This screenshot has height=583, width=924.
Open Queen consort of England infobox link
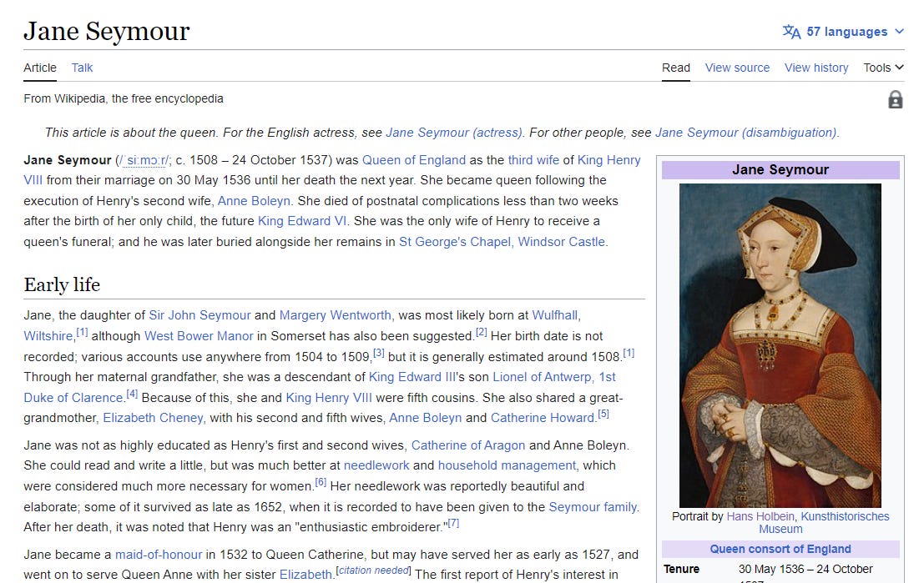pyautogui.click(x=780, y=549)
